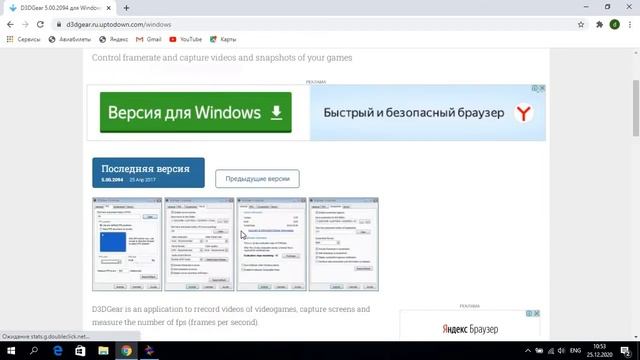Open network tray icon
This screenshot has height=360, width=640.
tap(551, 351)
